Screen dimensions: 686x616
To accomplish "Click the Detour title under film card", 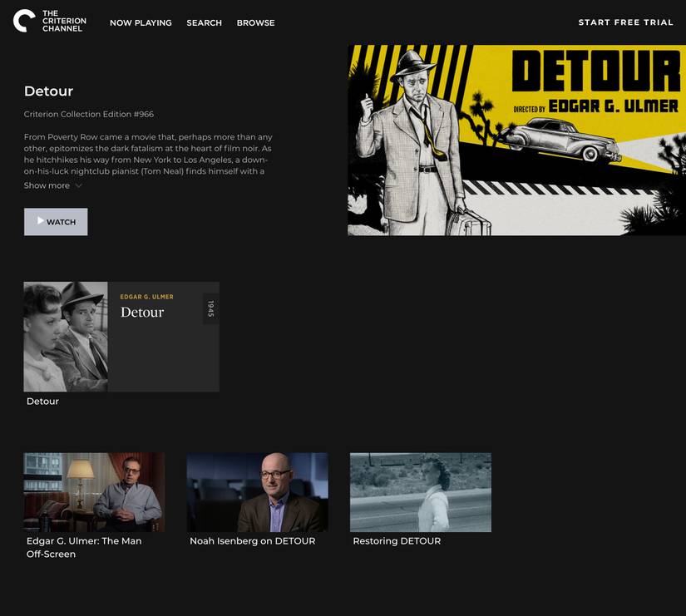I will [x=42, y=402].
